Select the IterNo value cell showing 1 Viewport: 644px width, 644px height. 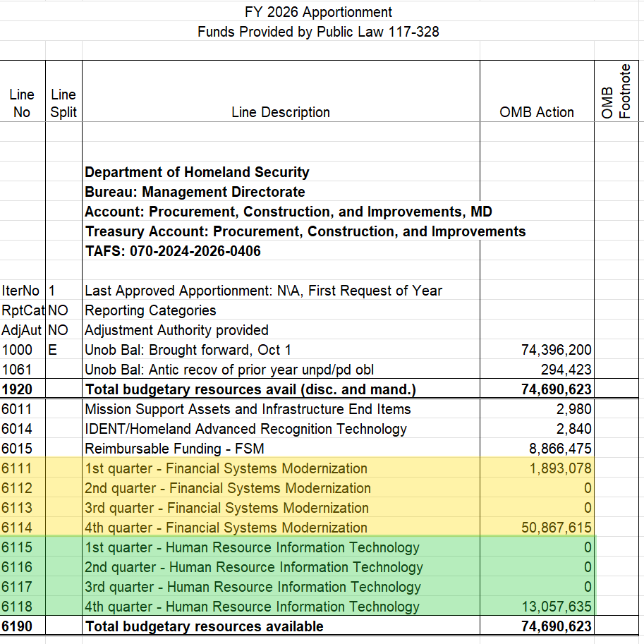click(63, 290)
